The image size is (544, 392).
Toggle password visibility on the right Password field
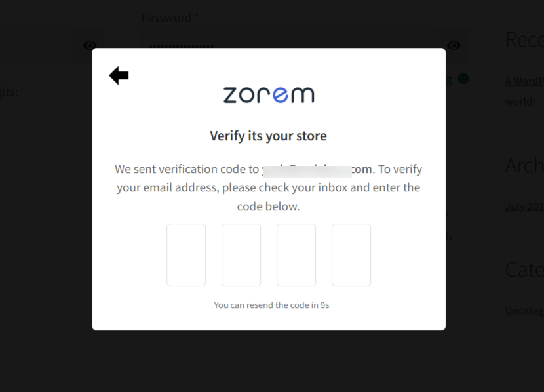[x=454, y=45]
